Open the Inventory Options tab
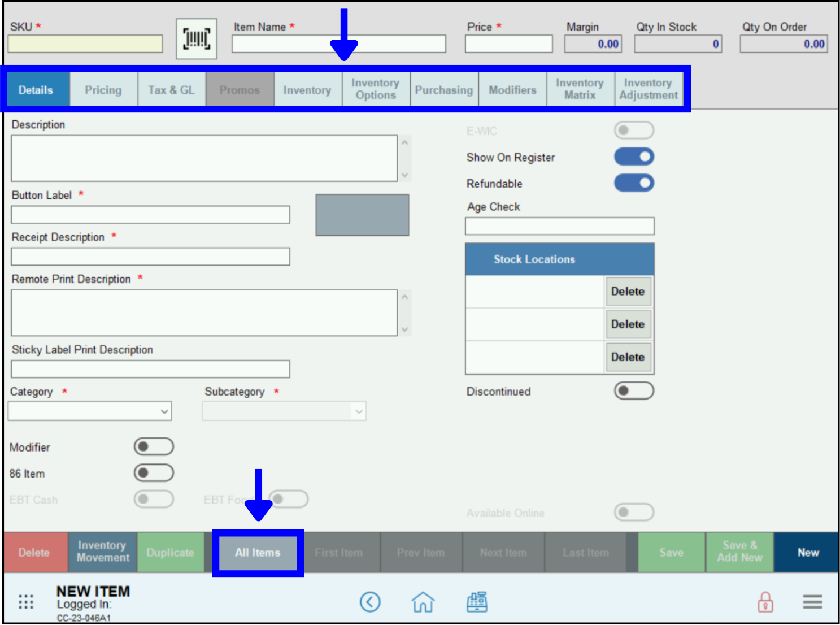Image resolution: width=840 pixels, height=625 pixels. click(376, 89)
